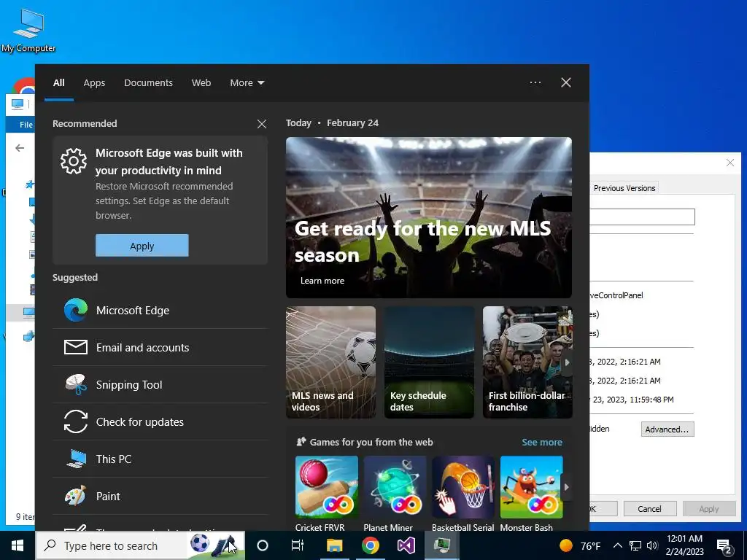This screenshot has width=747, height=560.
Task: Open First billion-dollar franchise card
Action: coord(527,362)
